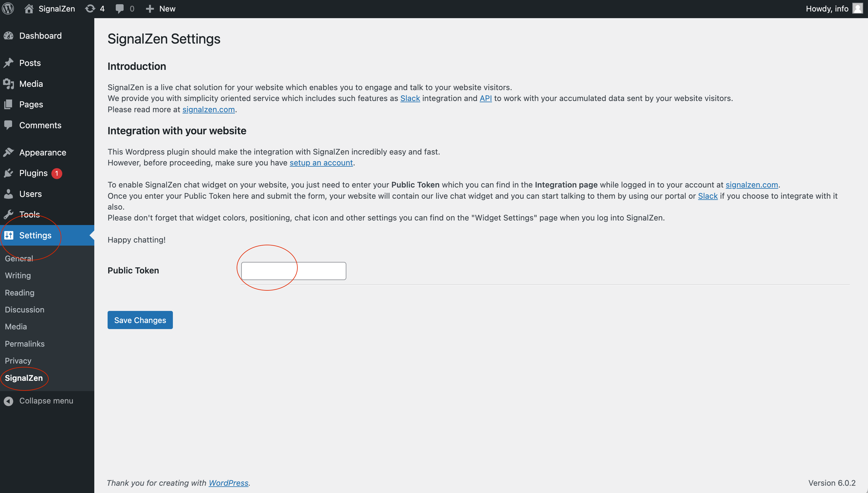868x493 pixels.
Task: Click the plus New icon
Action: click(x=150, y=8)
